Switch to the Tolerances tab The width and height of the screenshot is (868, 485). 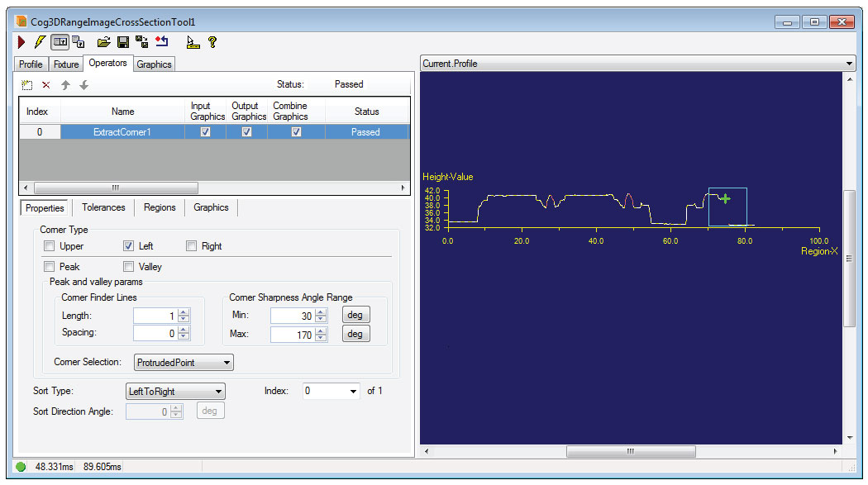(103, 207)
